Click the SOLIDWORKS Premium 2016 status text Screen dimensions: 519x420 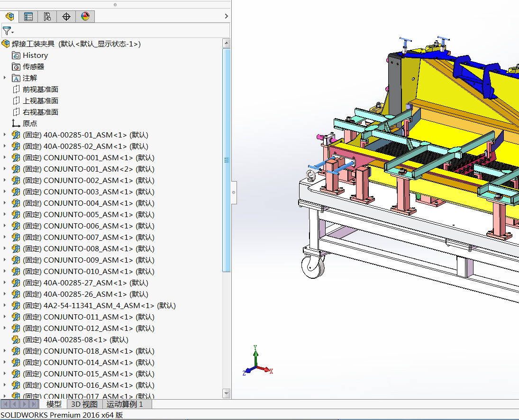point(62,415)
